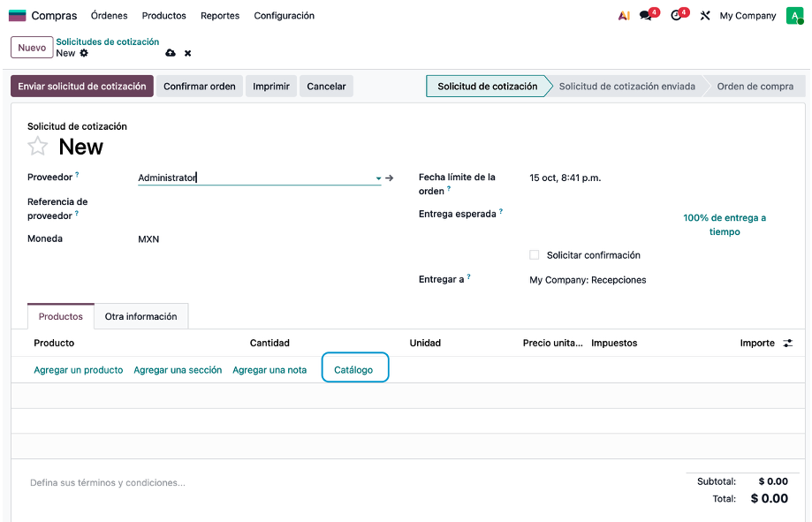This screenshot has height=522, width=812.
Task: Click Enviar solicitud de cotización button
Action: (82, 87)
